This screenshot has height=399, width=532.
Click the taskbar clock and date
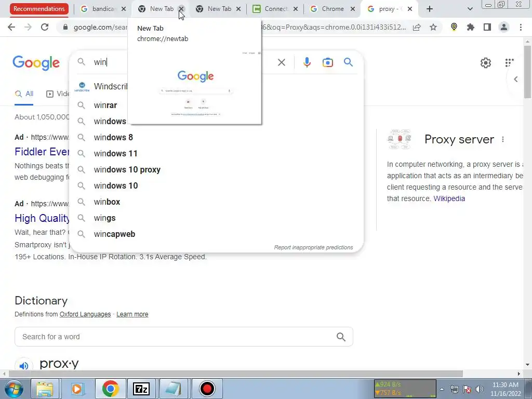point(506,389)
